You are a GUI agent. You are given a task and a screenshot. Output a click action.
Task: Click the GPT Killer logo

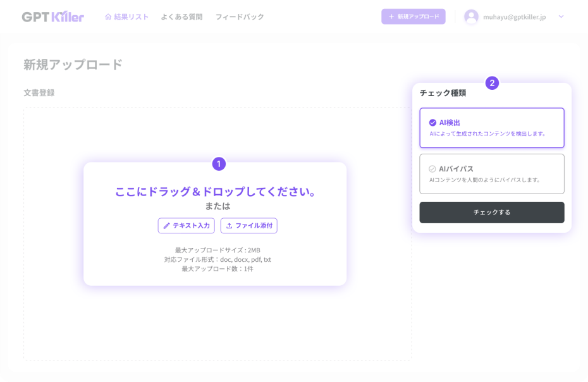(53, 17)
